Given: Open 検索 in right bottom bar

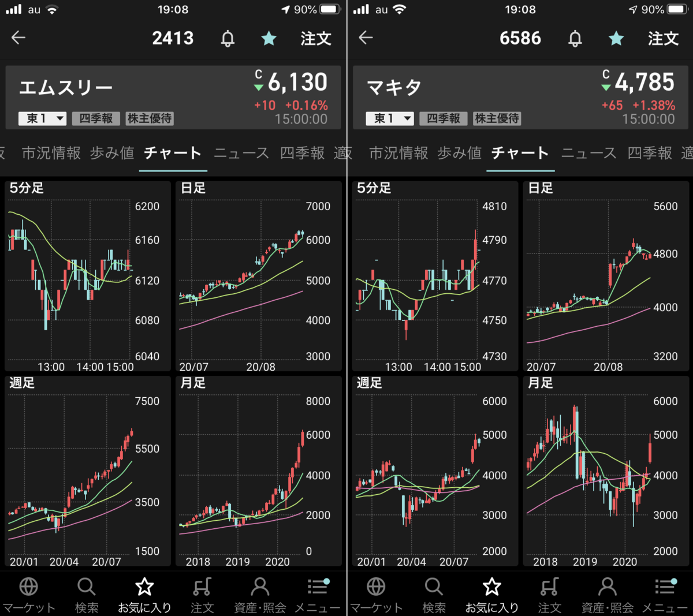Looking at the screenshot, I should (434, 595).
